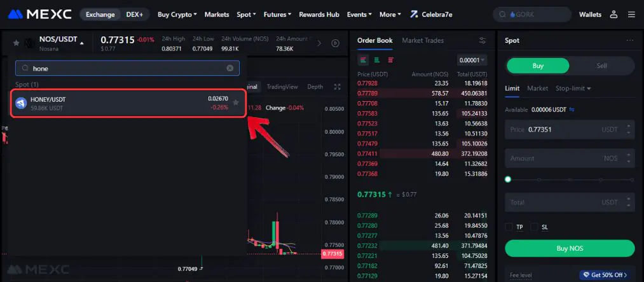Image resolution: width=644 pixels, height=282 pixels.
Task: Select the HONEY/USDT search result
Action: [x=128, y=102]
